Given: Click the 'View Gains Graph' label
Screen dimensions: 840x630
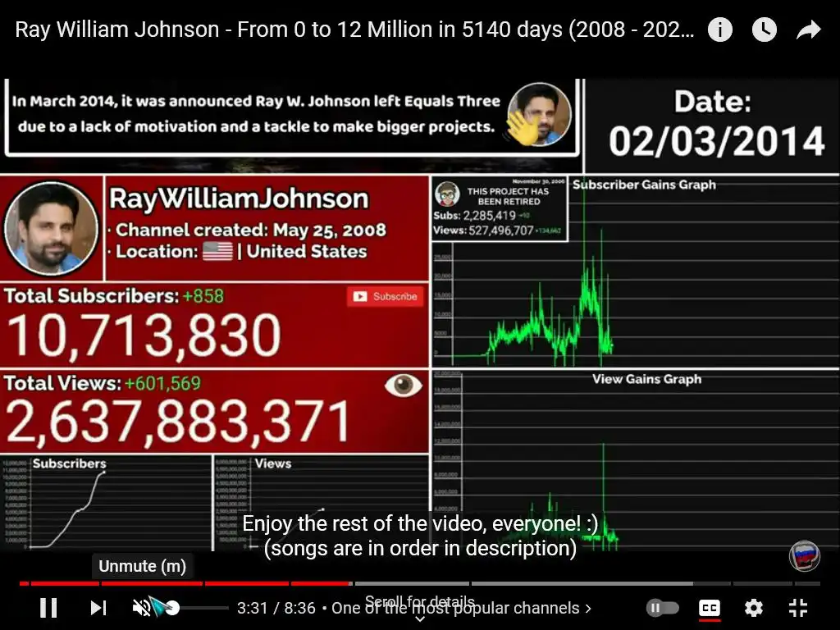Looking at the screenshot, I should 646,379.
